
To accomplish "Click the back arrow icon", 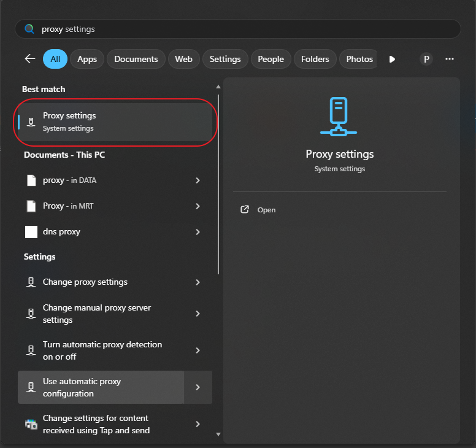I will click(x=29, y=59).
